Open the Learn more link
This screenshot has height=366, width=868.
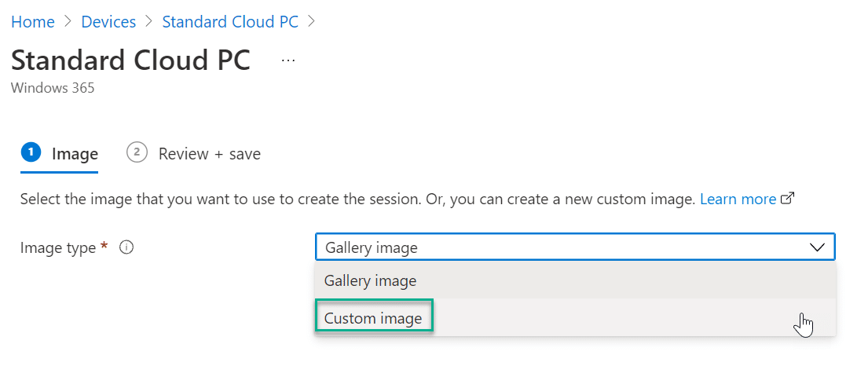click(x=738, y=199)
